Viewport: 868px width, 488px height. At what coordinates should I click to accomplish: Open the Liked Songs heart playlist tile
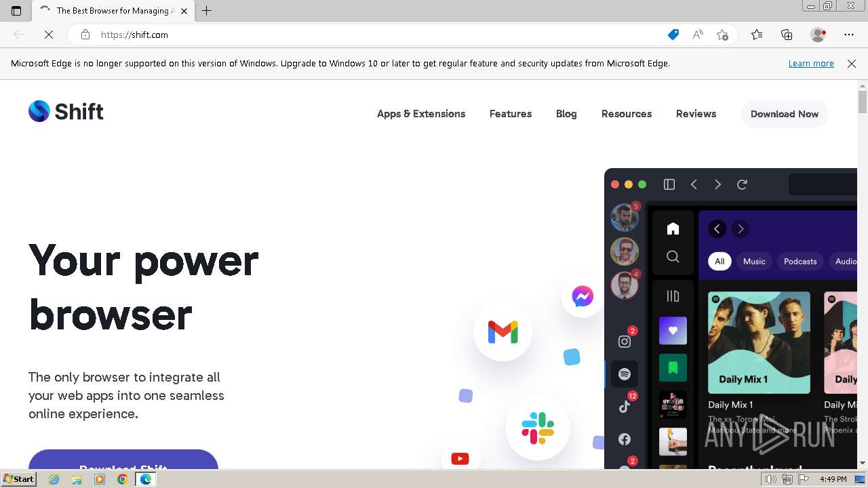click(673, 331)
